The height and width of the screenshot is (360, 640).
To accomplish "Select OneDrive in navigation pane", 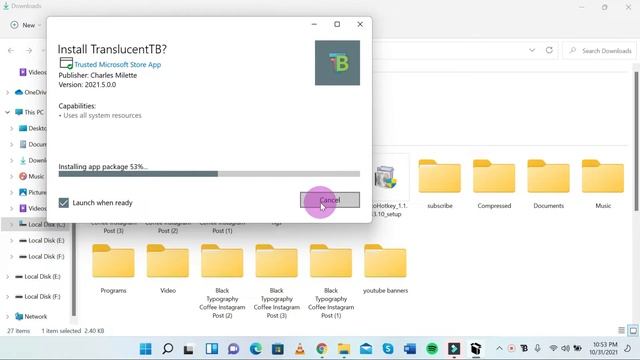I will 31,93.
